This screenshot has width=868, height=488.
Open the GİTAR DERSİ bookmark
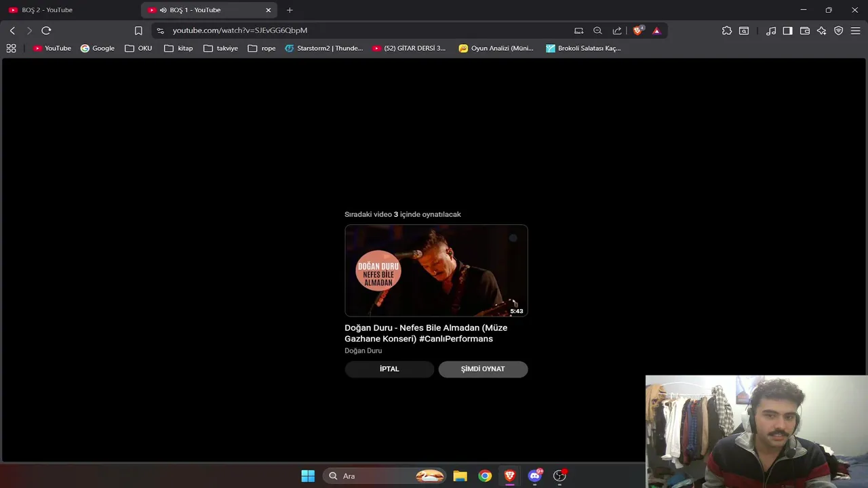point(409,48)
